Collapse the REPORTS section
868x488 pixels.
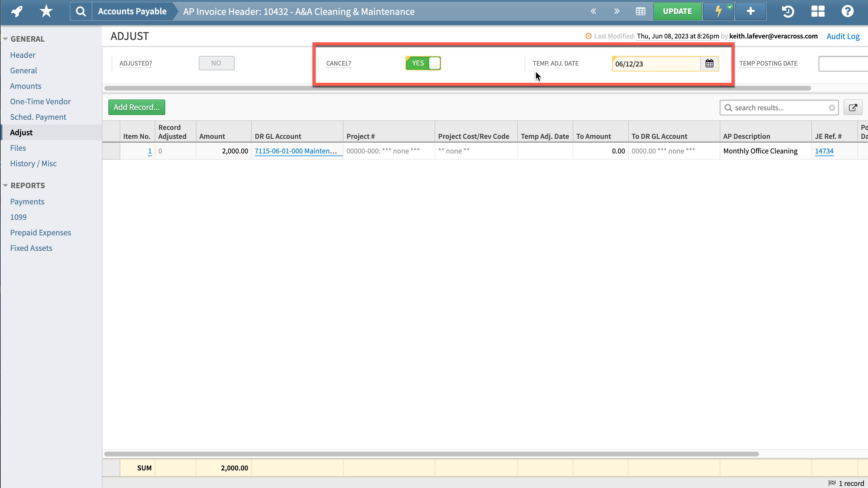(5, 185)
